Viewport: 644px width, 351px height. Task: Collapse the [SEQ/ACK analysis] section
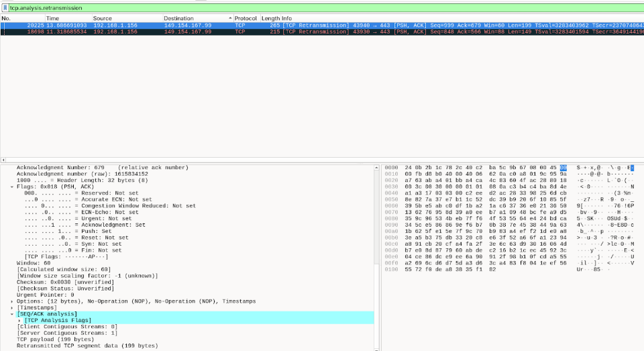(12, 314)
